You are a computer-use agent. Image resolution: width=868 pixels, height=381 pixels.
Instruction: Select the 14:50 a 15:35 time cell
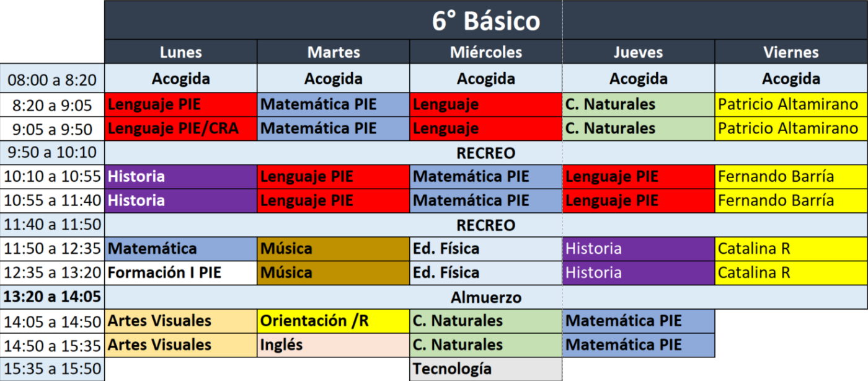tap(52, 344)
